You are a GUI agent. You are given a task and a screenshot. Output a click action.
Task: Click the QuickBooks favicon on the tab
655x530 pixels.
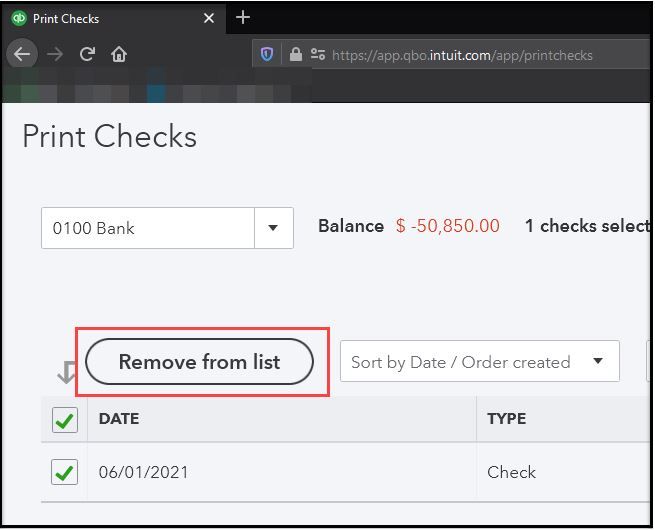point(19,18)
